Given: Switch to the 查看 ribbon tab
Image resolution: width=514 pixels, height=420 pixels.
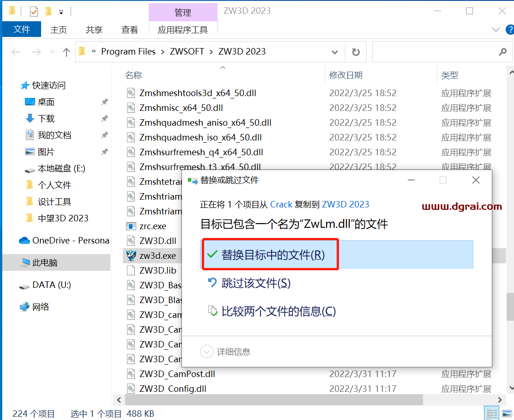Looking at the screenshot, I should (x=129, y=30).
